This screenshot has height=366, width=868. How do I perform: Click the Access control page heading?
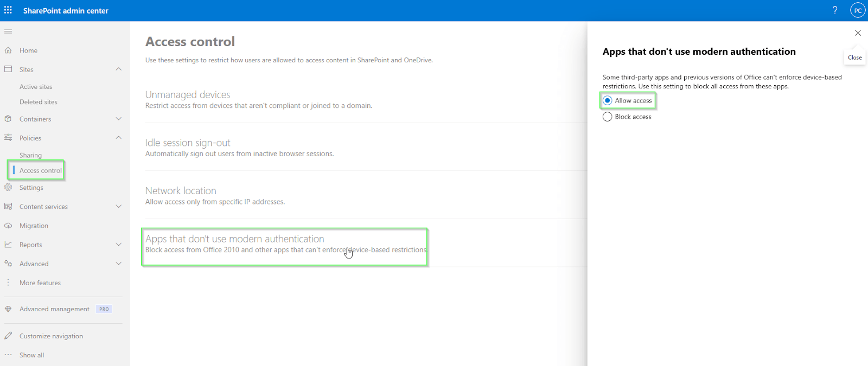point(190,42)
